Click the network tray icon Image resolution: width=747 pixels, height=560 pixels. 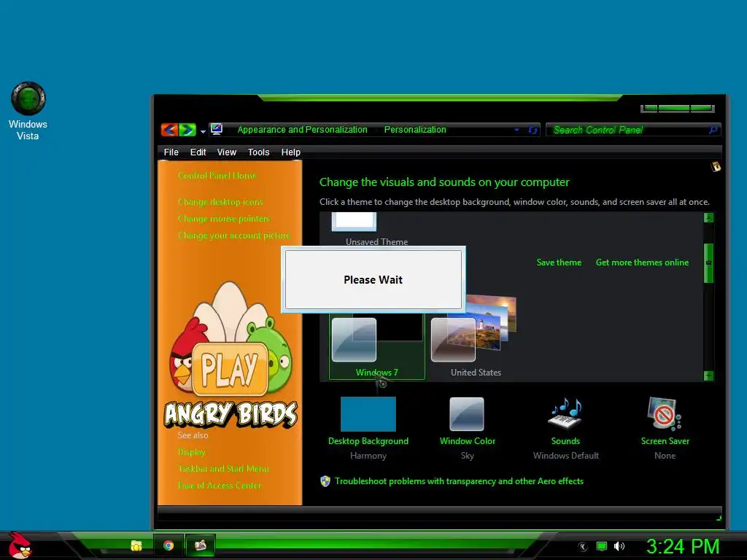tap(602, 546)
